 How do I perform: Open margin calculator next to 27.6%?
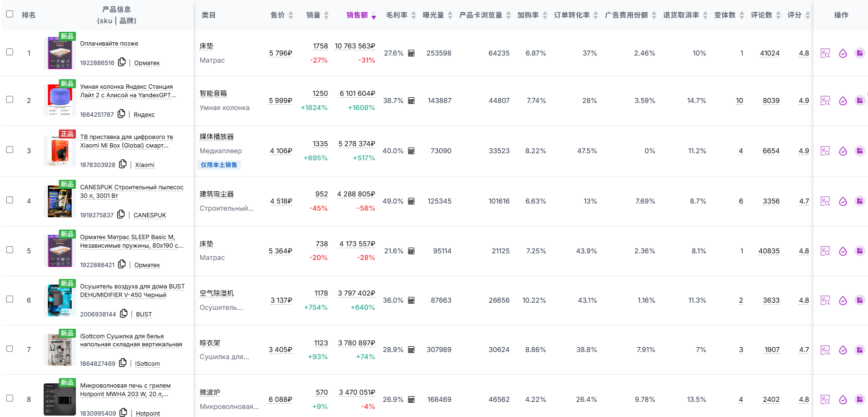click(x=411, y=53)
